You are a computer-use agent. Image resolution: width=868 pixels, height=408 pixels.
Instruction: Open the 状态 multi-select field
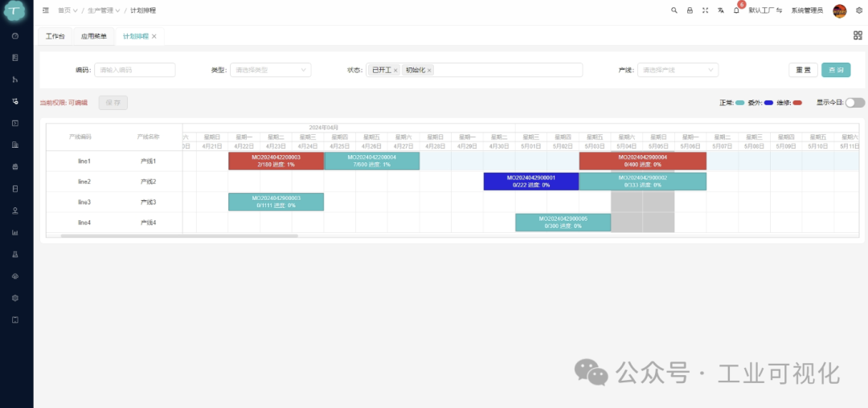pos(474,70)
